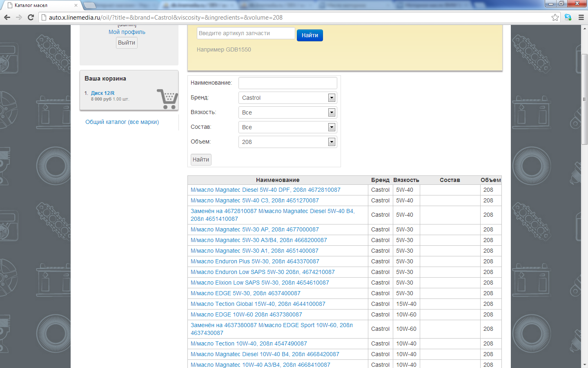Click the translate extension icon in toolbar
The width and height of the screenshot is (588, 368).
click(x=568, y=17)
